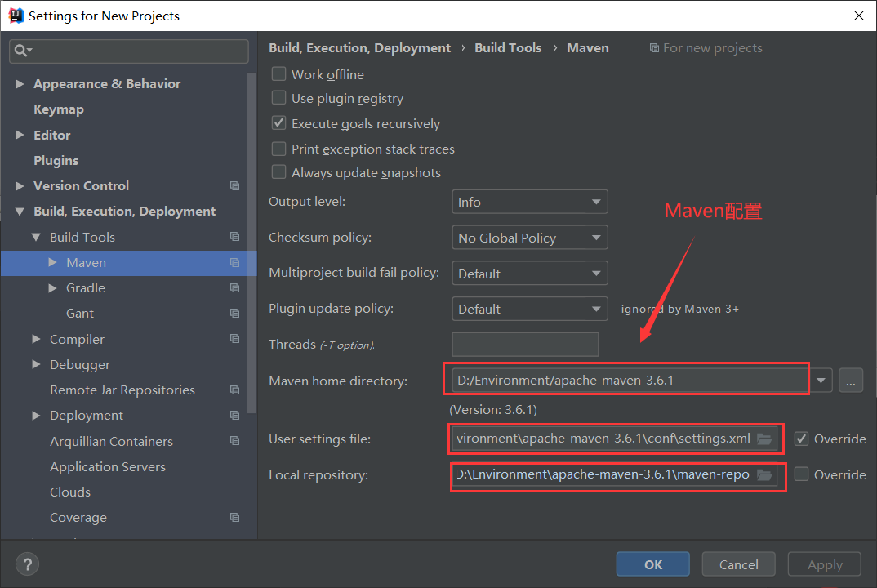
Task: Click the folder icon in User settings file field
Action: 764,439
